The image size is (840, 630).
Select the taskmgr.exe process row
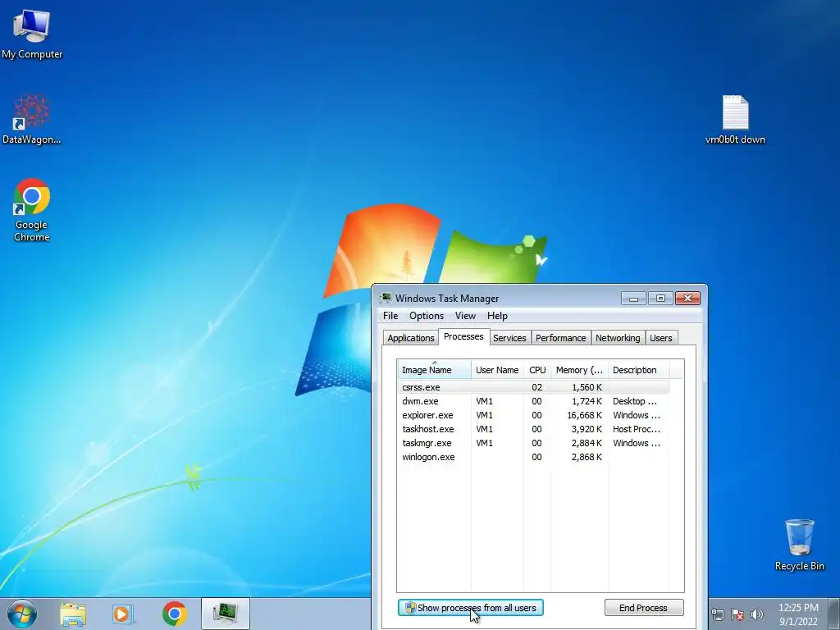tap(533, 443)
